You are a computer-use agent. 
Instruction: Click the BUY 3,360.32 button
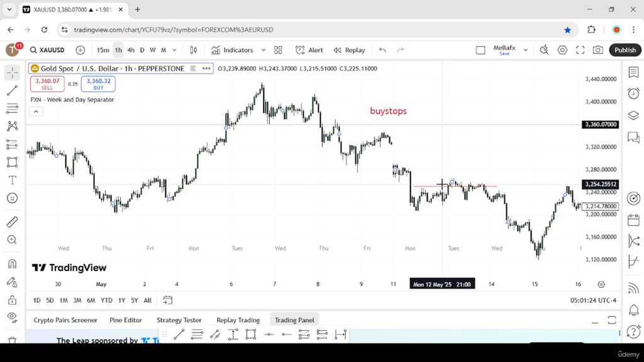(x=98, y=84)
